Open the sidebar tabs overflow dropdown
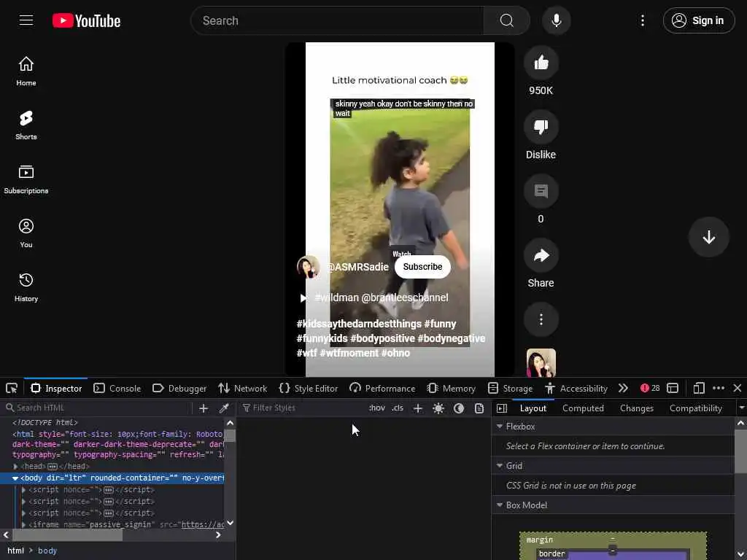 [x=741, y=408]
